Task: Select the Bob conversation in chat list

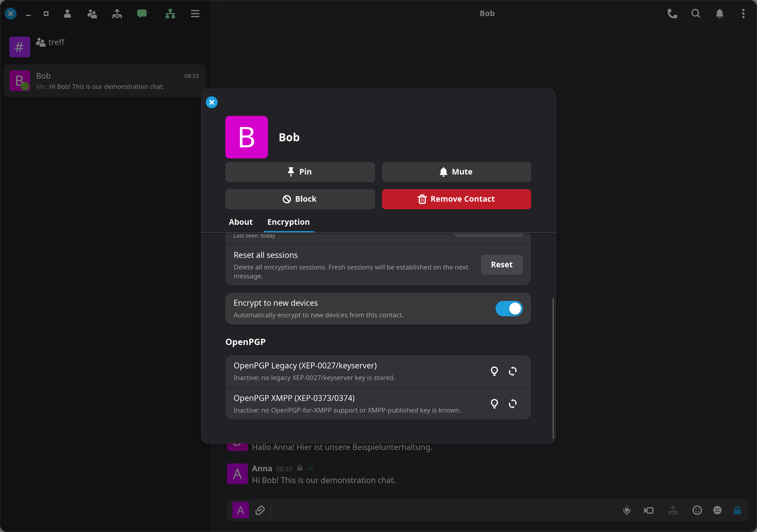Action: click(104, 81)
